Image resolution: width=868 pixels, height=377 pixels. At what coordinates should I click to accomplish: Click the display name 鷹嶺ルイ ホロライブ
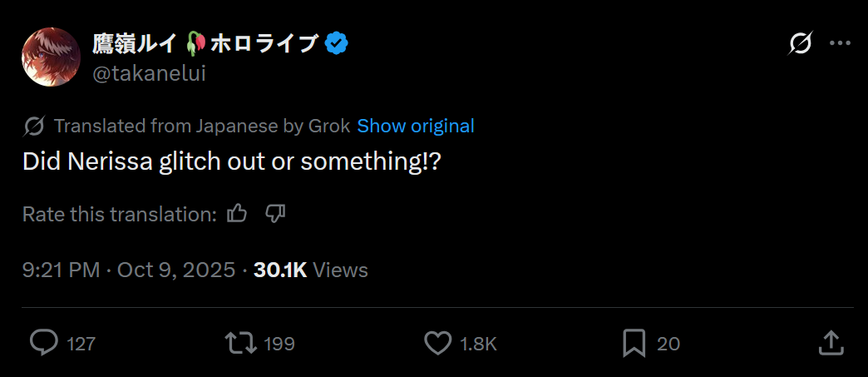click(x=205, y=43)
